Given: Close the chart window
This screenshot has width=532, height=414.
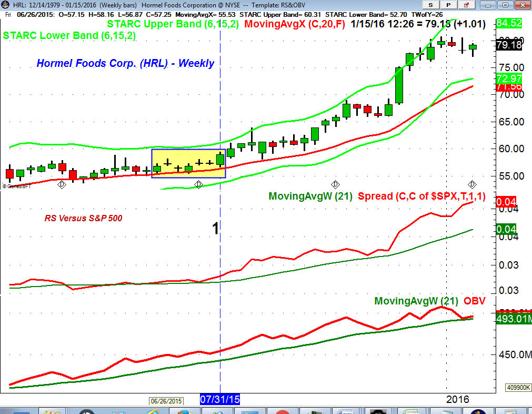Looking at the screenshot, I should tap(523, 5).
